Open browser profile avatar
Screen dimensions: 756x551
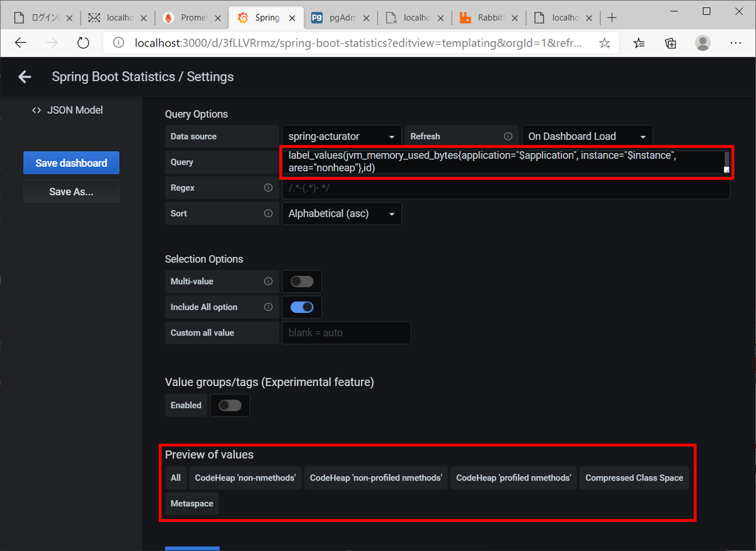tap(702, 43)
